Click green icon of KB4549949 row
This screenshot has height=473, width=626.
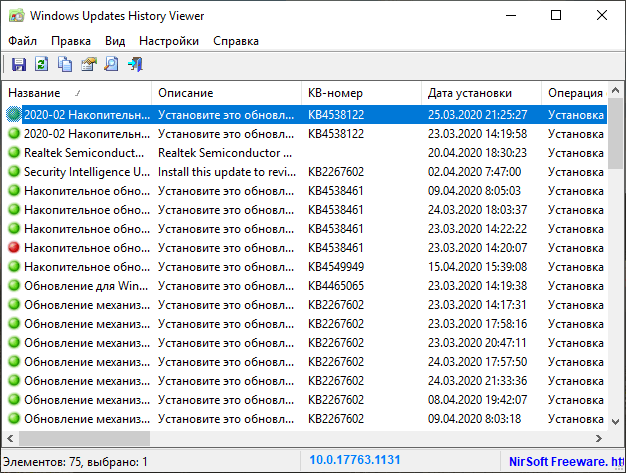tap(14, 267)
